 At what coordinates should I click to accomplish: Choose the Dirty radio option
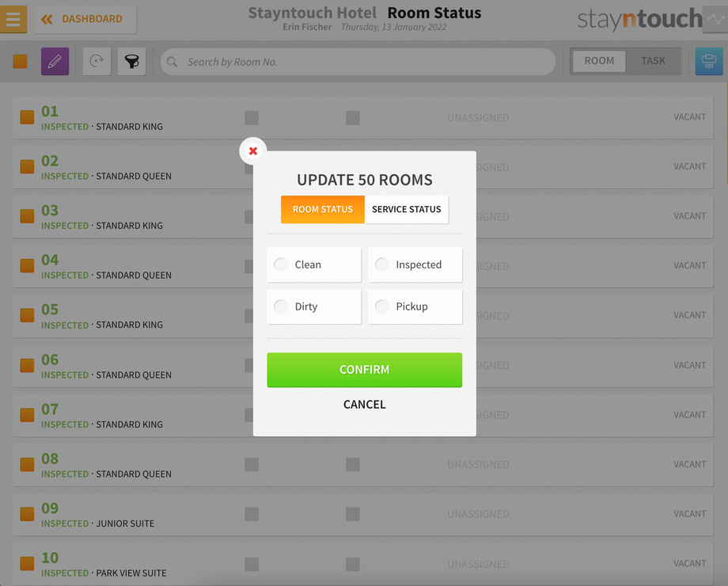click(314, 306)
